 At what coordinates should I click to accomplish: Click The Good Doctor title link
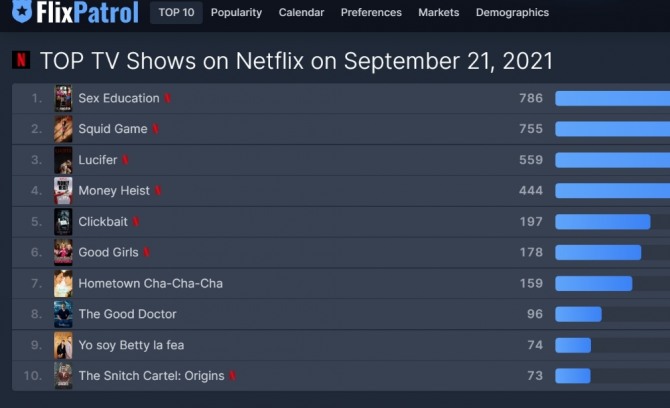click(127, 314)
